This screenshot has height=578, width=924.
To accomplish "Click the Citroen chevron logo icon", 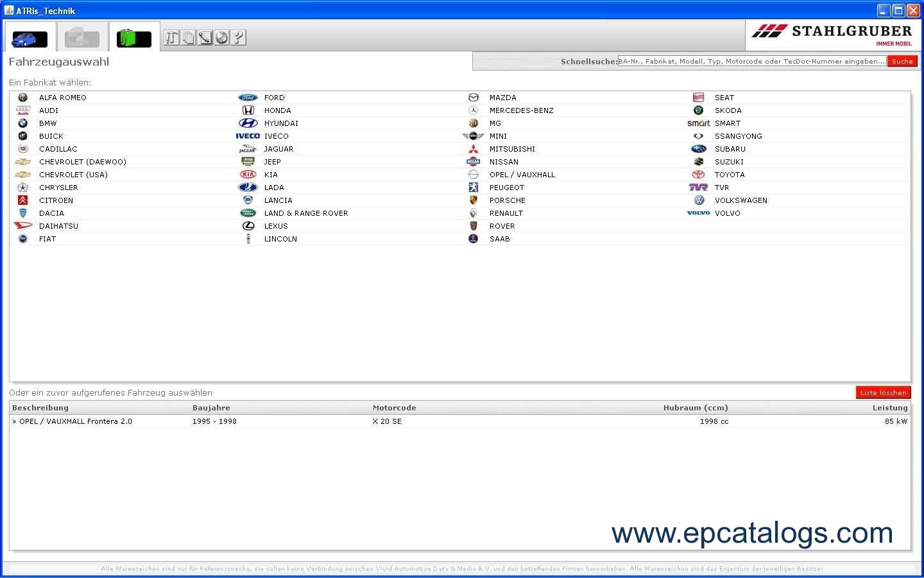I will [23, 200].
